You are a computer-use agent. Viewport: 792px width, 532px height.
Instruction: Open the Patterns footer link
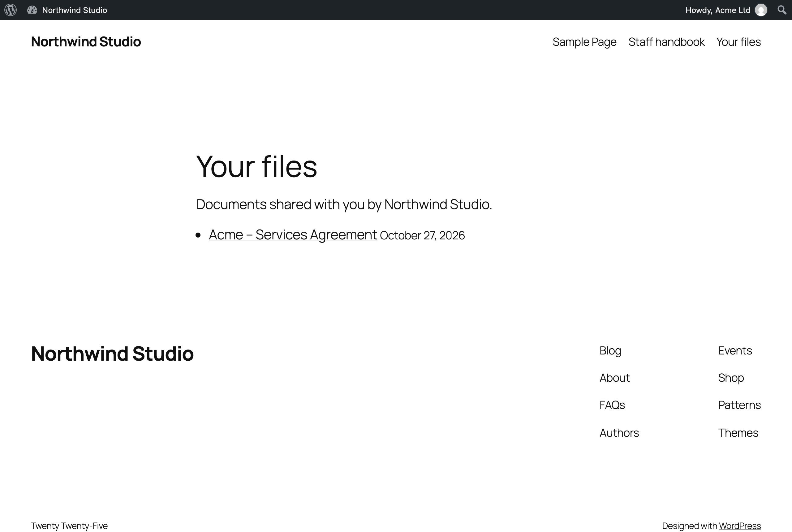pos(739,405)
